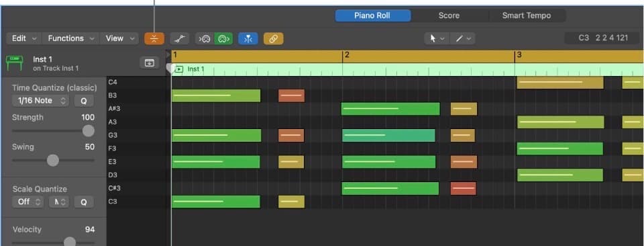Adjust the Strength slider

(x=88, y=131)
